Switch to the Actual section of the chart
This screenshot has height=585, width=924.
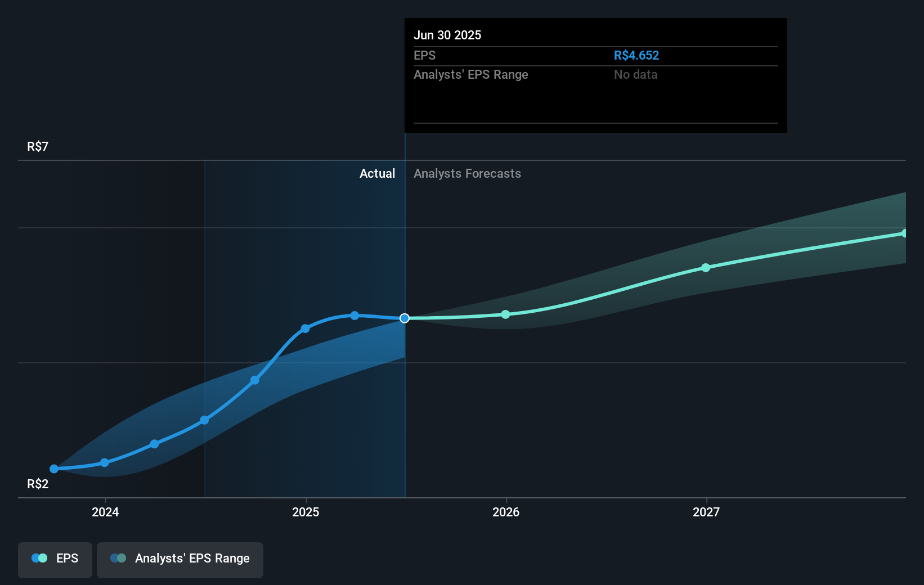coord(377,173)
